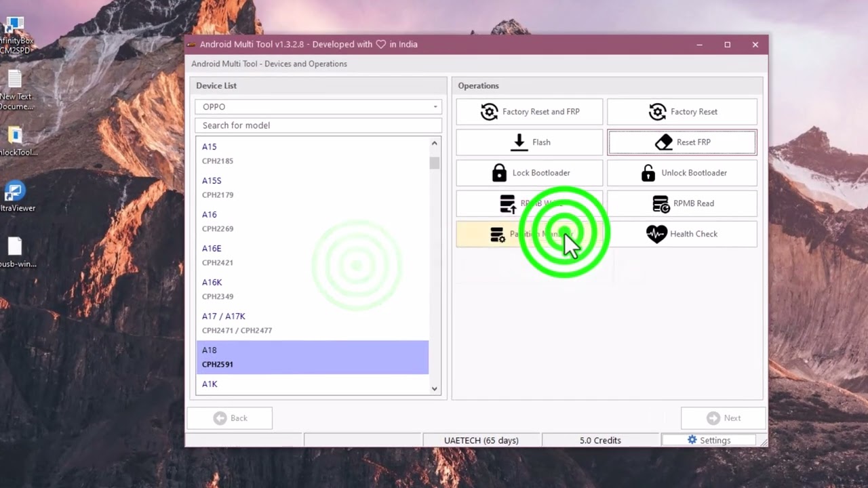Click the Unlock Bootloader label
868x488 pixels.
coord(694,173)
